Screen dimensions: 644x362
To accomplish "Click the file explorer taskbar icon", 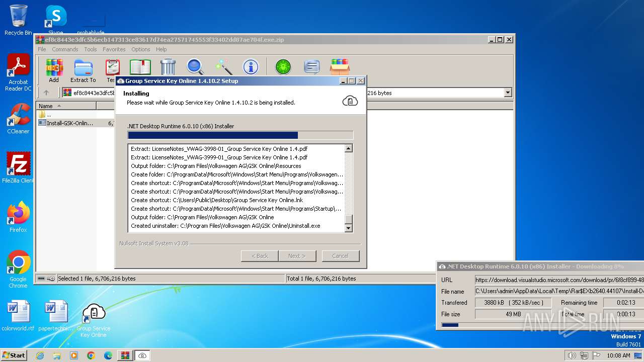I will pyautogui.click(x=57, y=355).
